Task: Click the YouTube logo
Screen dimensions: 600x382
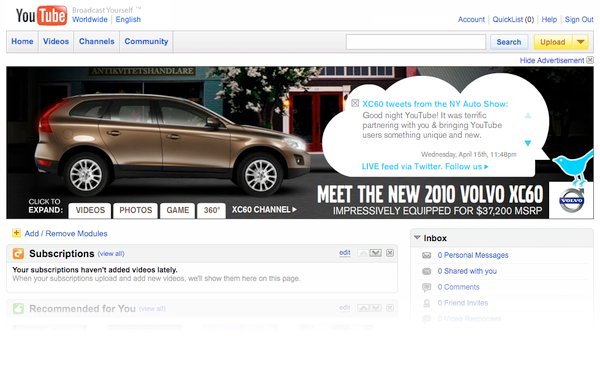Action: pos(41,15)
